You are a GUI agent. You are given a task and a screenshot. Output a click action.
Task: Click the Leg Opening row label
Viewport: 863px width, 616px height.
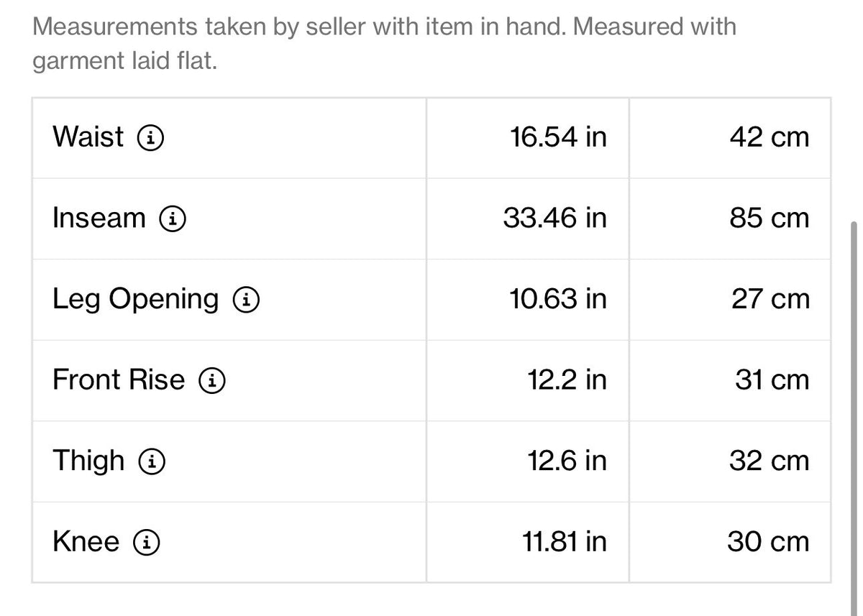(135, 299)
